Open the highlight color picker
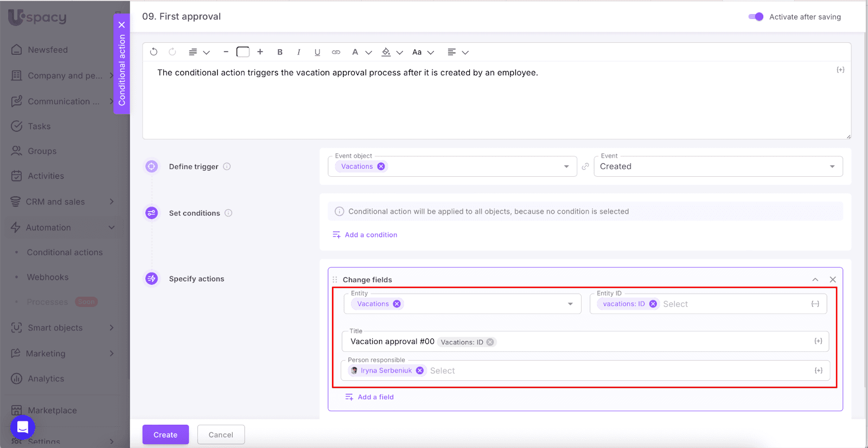Screen dimensions: 868x448 pyautogui.click(x=386, y=52)
